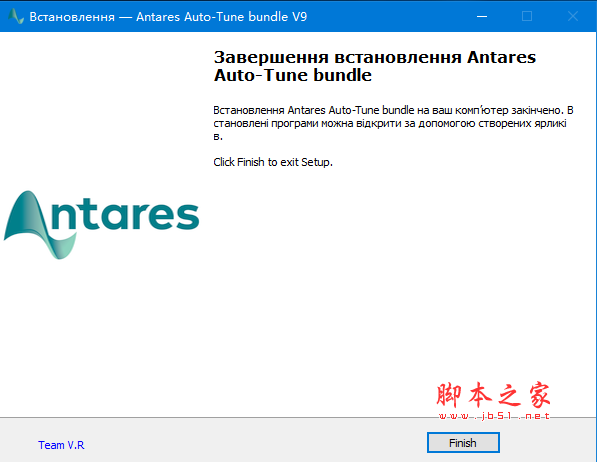This screenshot has height=462, width=597.
Task: Minimize the installer window
Action: (x=482, y=16)
